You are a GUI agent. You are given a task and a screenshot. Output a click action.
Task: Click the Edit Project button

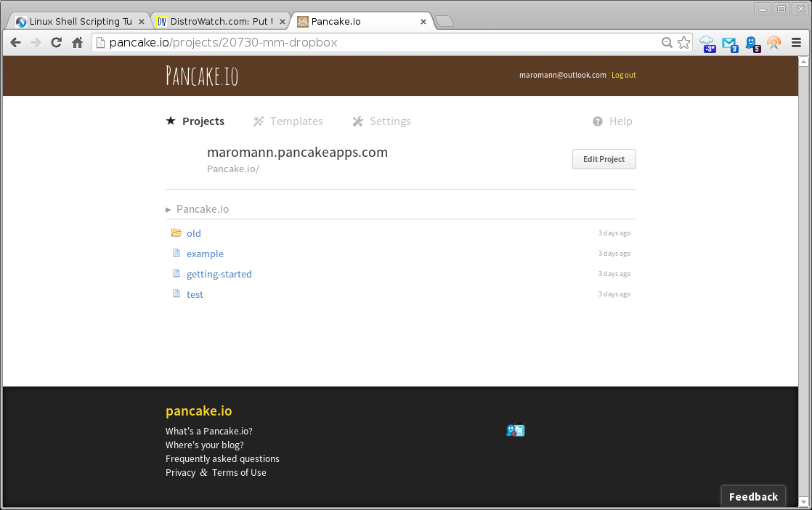point(604,159)
